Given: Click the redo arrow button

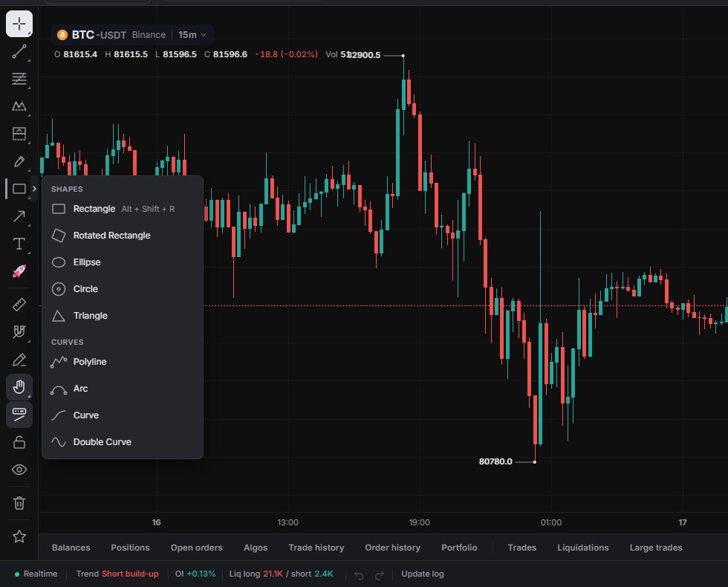Looking at the screenshot, I should coord(380,575).
